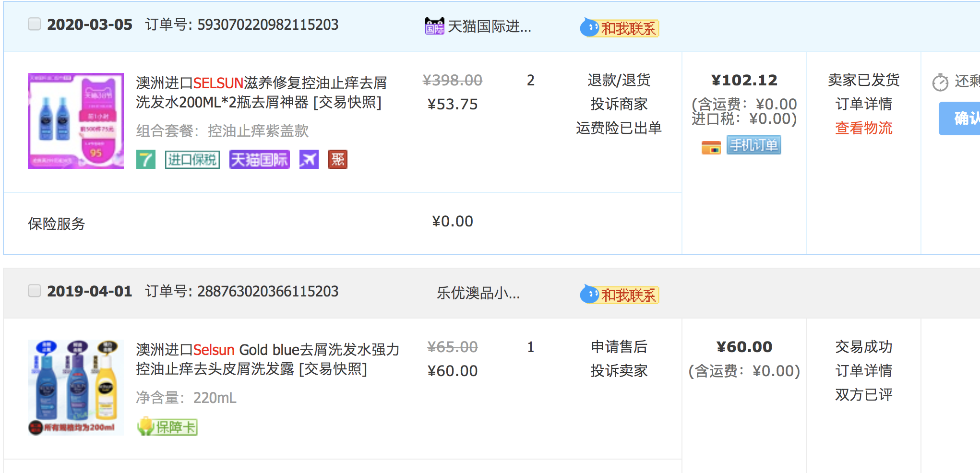This screenshot has width=980, height=473.
Task: Click 申请售后 for the Selsun Gold order
Action: (x=619, y=346)
